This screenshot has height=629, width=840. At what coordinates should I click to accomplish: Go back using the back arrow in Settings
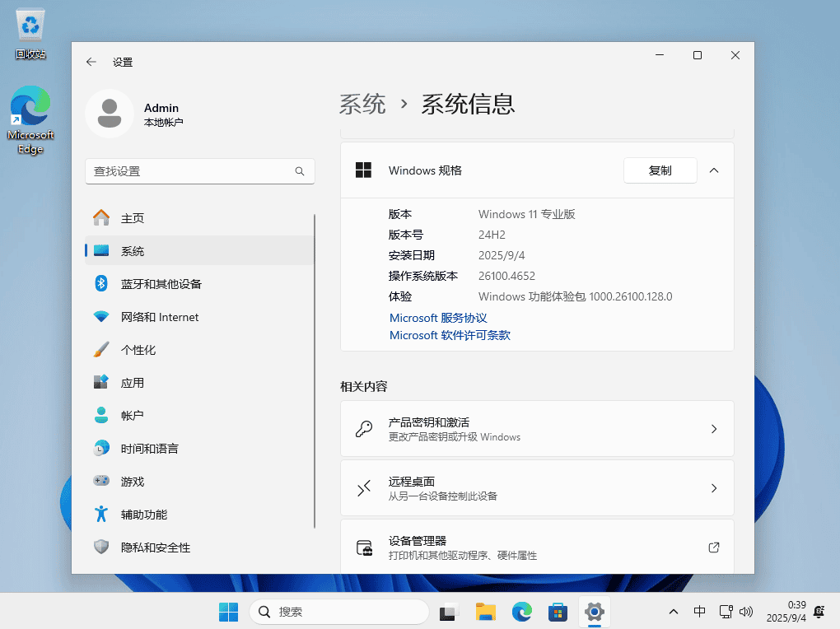tap(91, 62)
